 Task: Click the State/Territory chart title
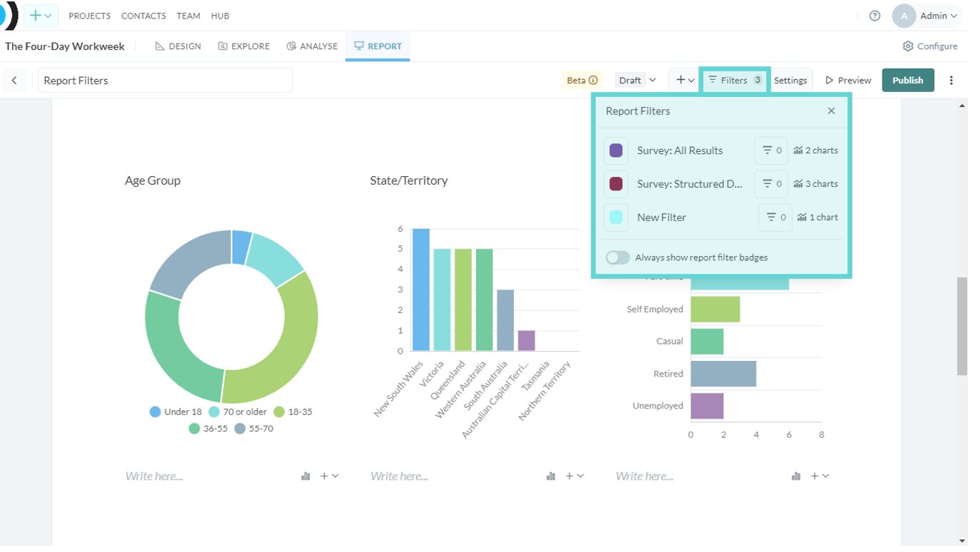(409, 180)
